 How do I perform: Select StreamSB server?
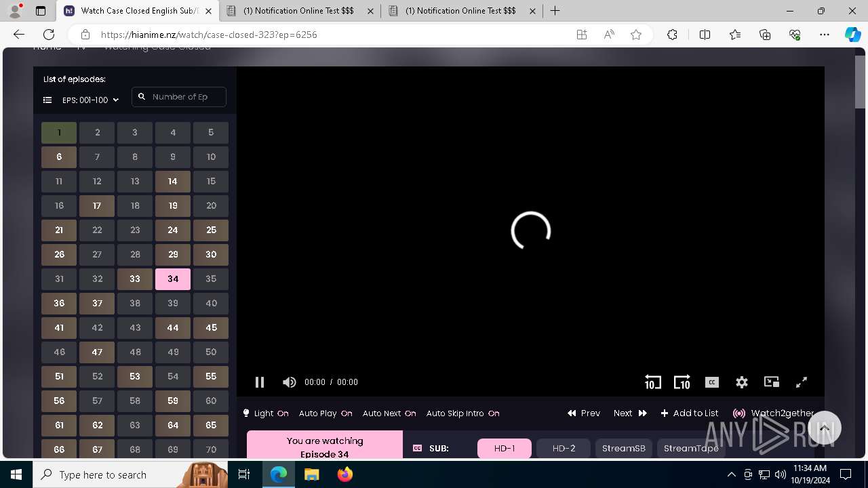[x=624, y=449]
